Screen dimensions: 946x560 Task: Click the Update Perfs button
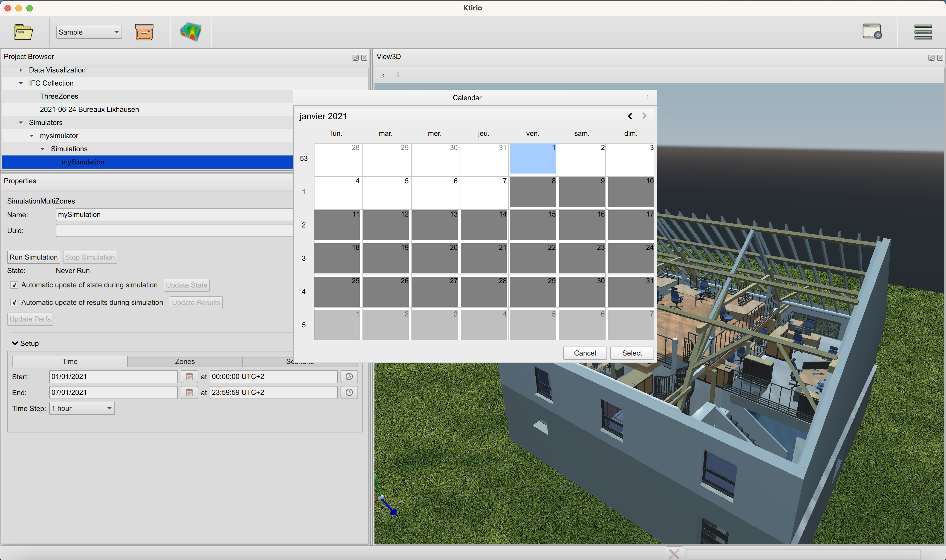[30, 319]
